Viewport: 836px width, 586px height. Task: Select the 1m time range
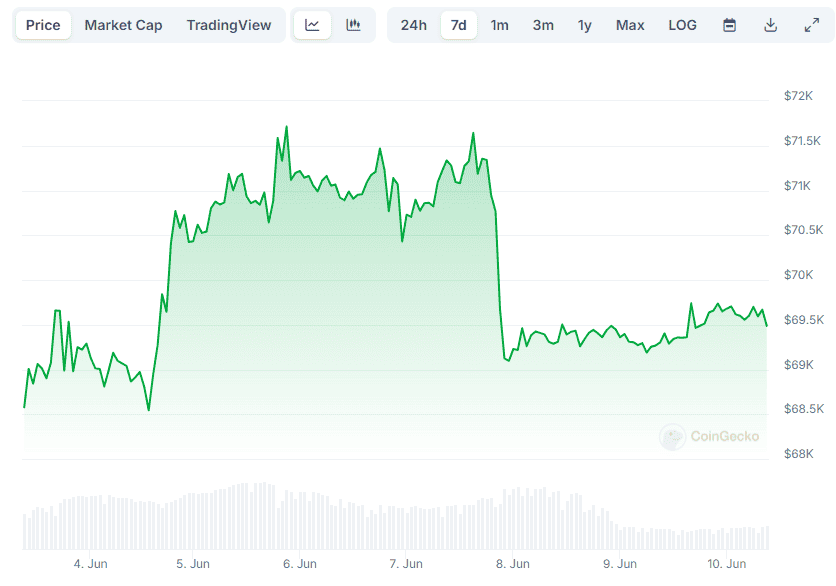point(499,25)
